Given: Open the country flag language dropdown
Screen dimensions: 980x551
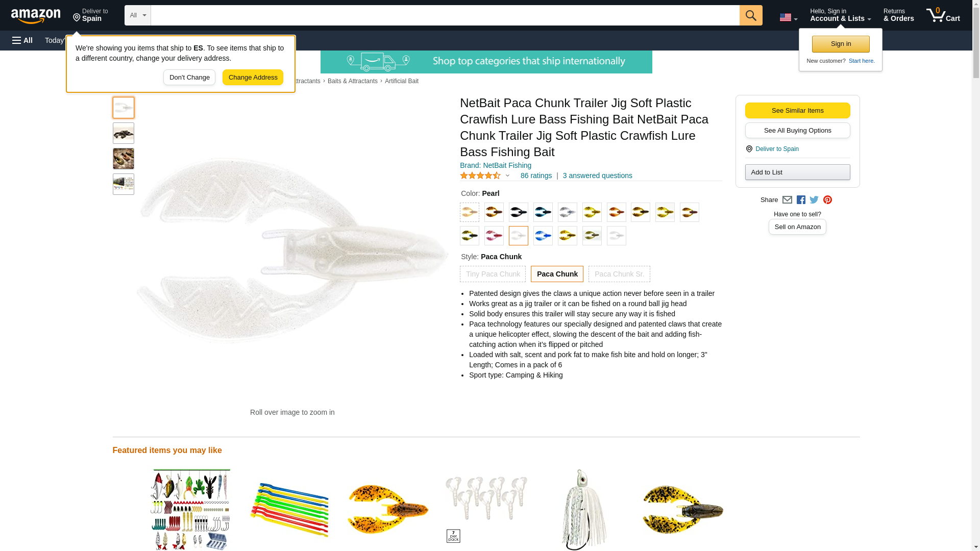Looking at the screenshot, I should pyautogui.click(x=788, y=17).
